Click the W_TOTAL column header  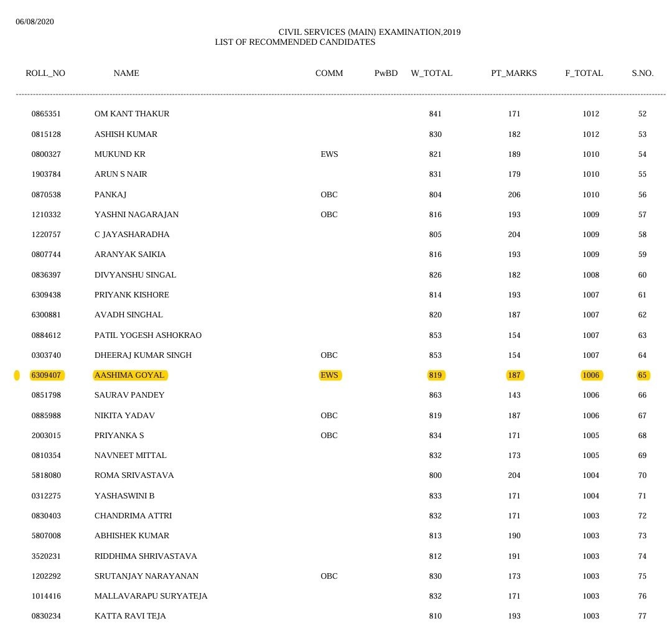tap(432, 73)
